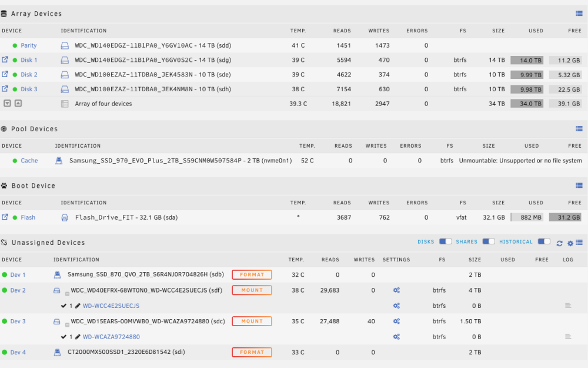Click the settings gears for Dev 2
The width and height of the screenshot is (588, 368).
396,290
